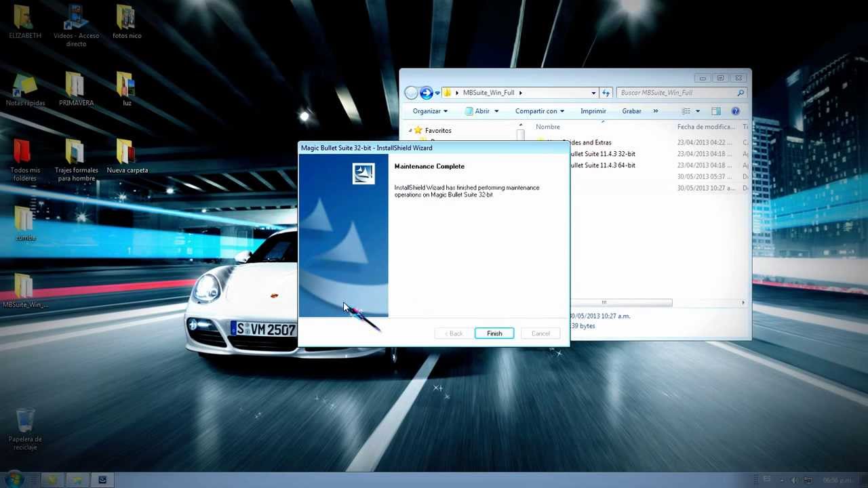
Task: Click the horizontal scrollbar in Explorer file list
Action: pyautogui.click(x=621, y=302)
